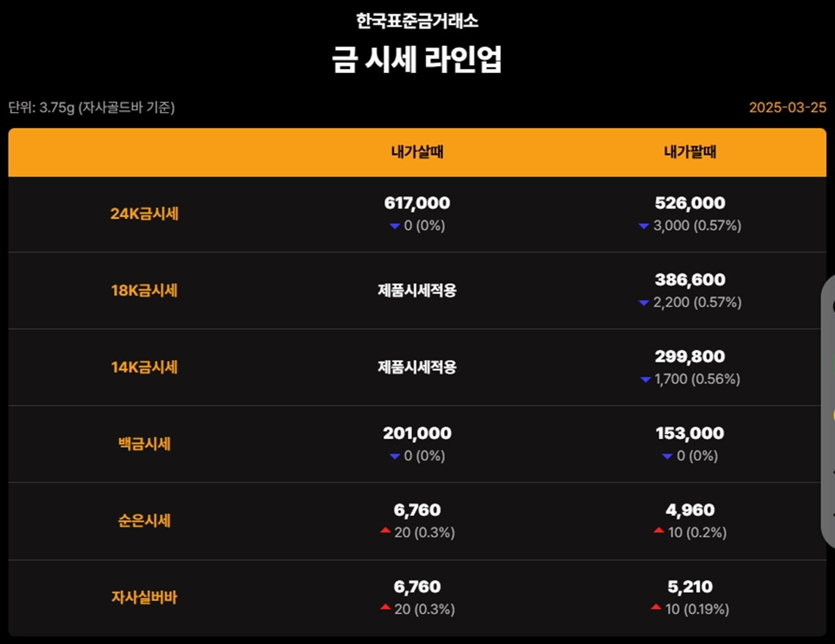Select the 내가팔때 column header

pos(690,152)
